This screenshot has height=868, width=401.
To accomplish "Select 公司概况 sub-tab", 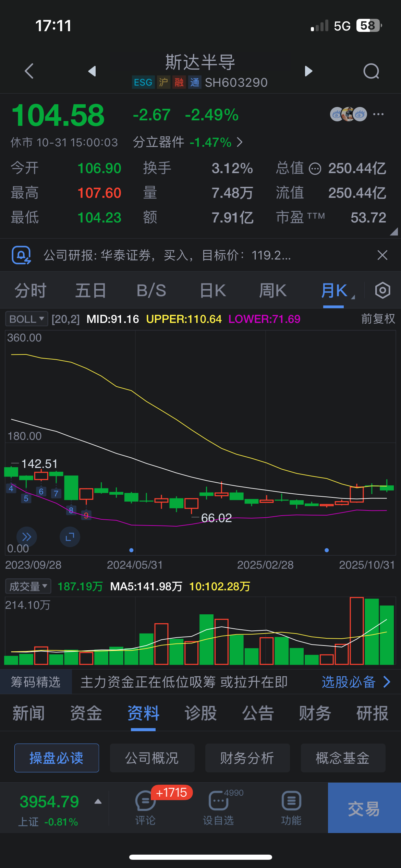I will 152,758.
